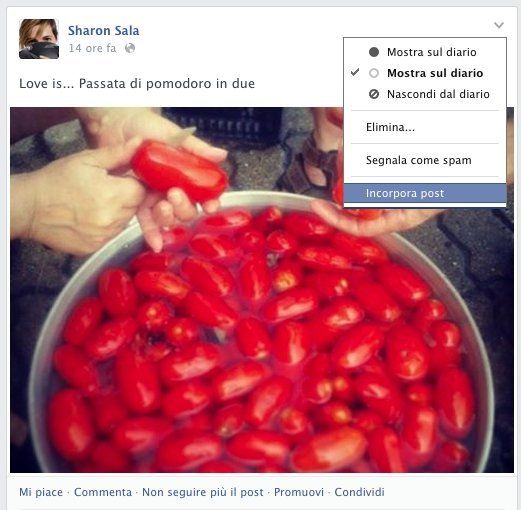Click the post options chevron arrow
This screenshot has width=521, height=510.
[x=499, y=25]
